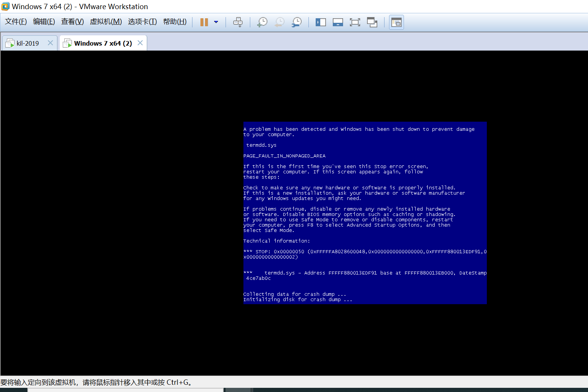The width and height of the screenshot is (588, 392).
Task: Revert to the previous snapshot
Action: click(280, 22)
